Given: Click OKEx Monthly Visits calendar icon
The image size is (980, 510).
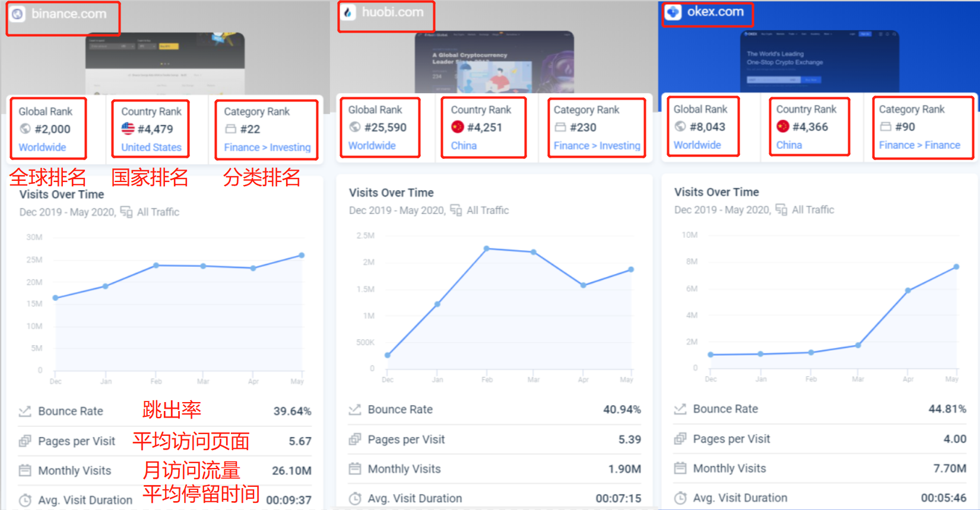Looking at the screenshot, I should pyautogui.click(x=680, y=468).
